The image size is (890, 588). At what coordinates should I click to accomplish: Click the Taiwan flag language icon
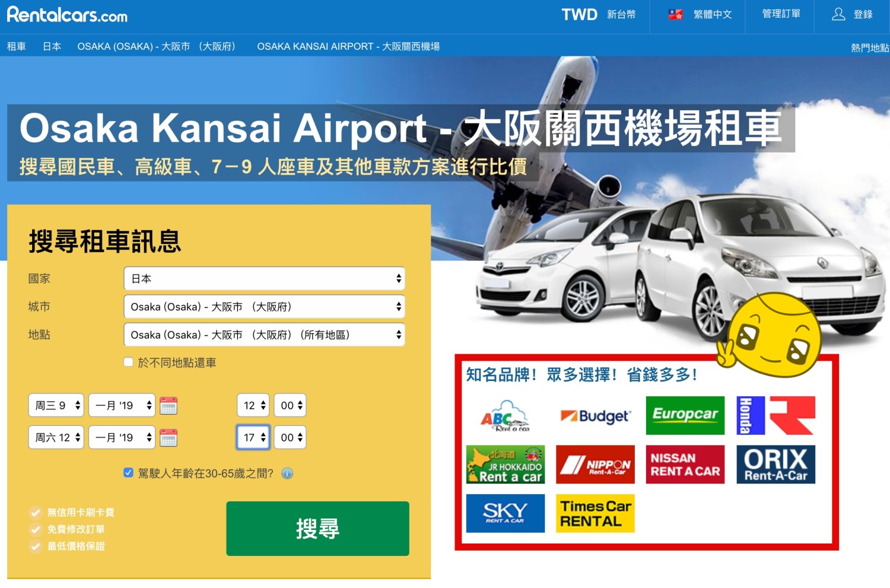pyautogui.click(x=675, y=15)
